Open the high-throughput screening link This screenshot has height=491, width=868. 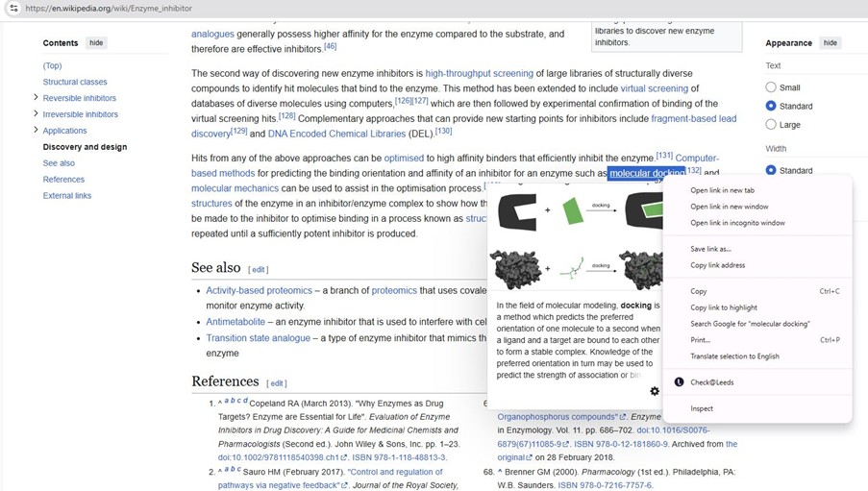479,73
